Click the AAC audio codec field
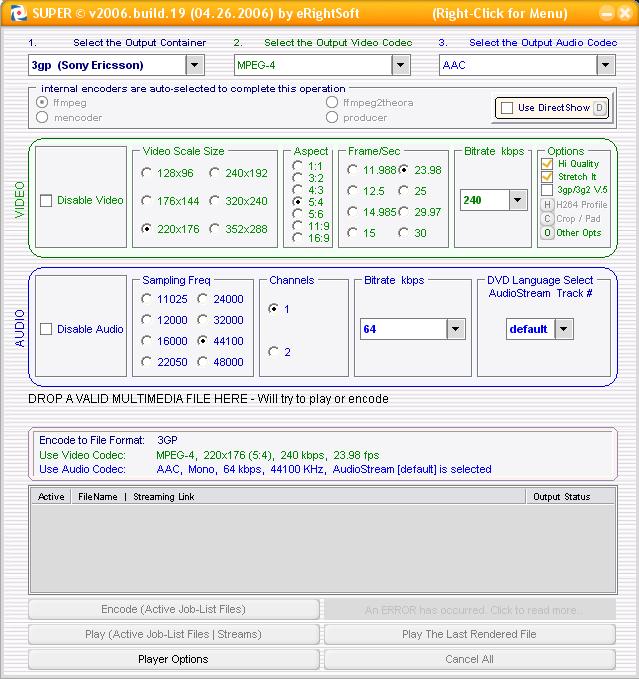 [x=519, y=65]
